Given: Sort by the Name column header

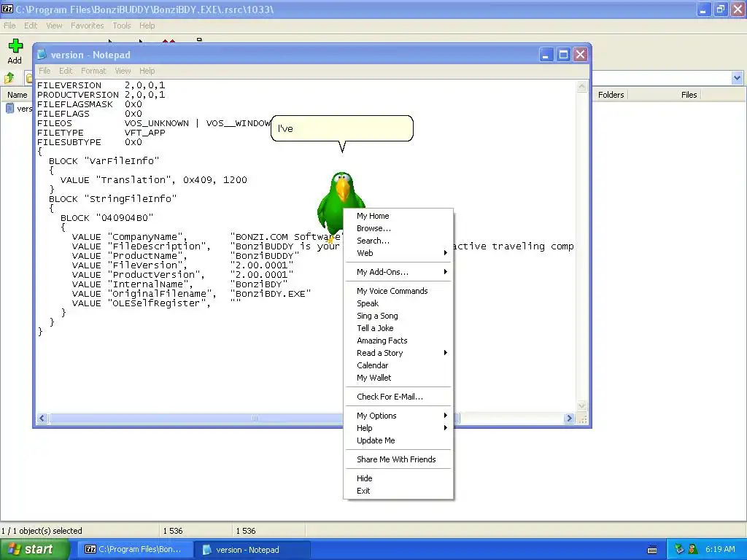Looking at the screenshot, I should pos(18,95).
